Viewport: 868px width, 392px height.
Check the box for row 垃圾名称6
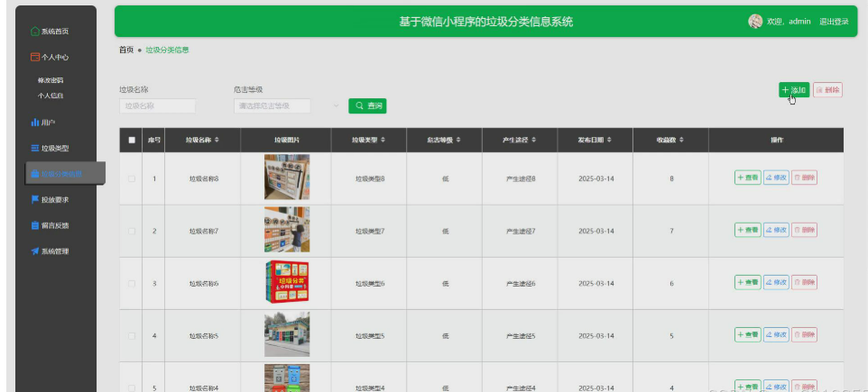tap(132, 284)
